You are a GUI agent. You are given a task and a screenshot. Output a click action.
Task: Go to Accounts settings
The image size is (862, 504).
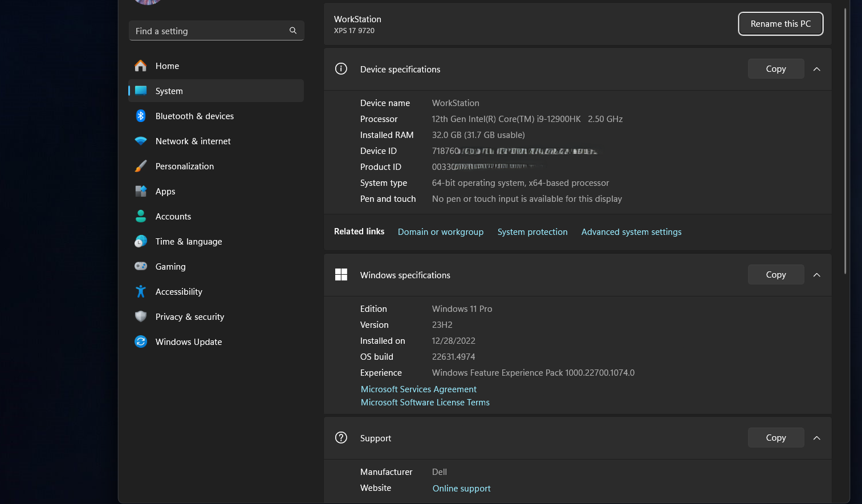pyautogui.click(x=216, y=216)
